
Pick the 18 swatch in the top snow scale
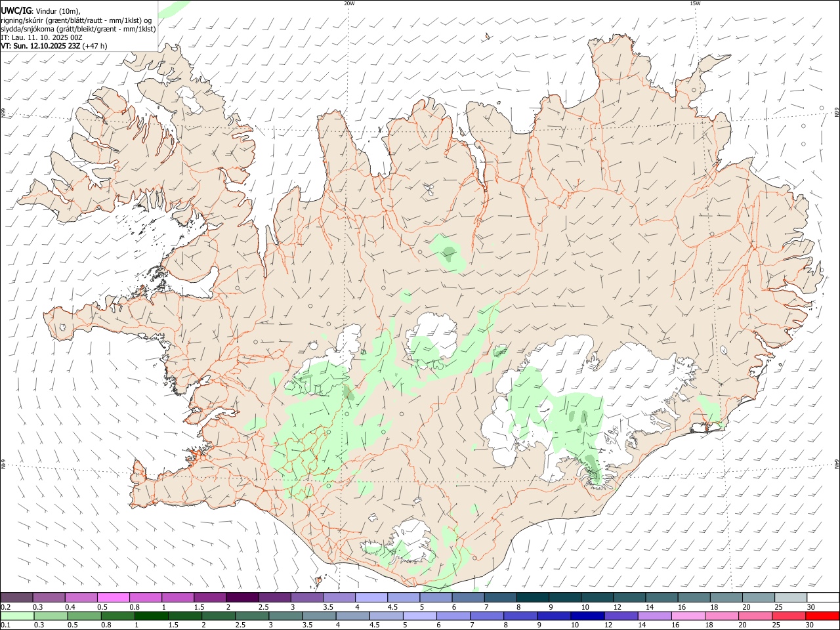point(727,597)
